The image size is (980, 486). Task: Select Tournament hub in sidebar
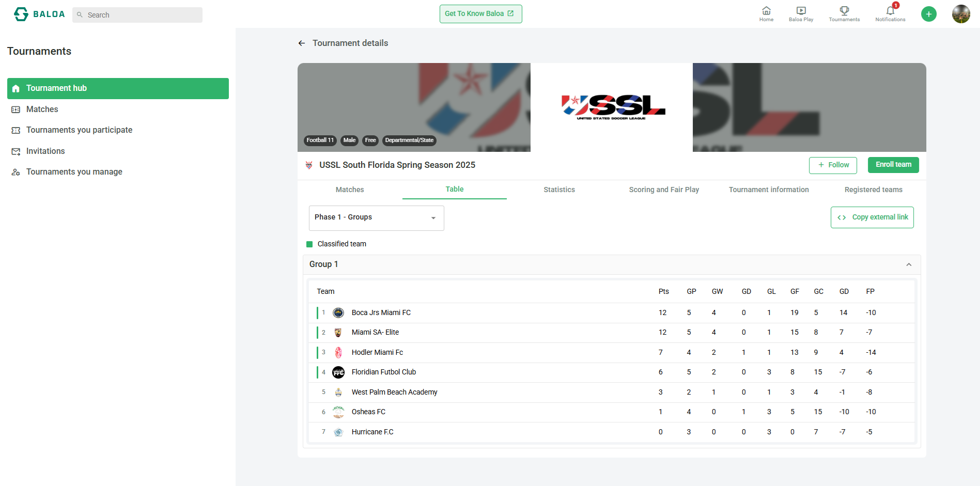[x=118, y=88]
